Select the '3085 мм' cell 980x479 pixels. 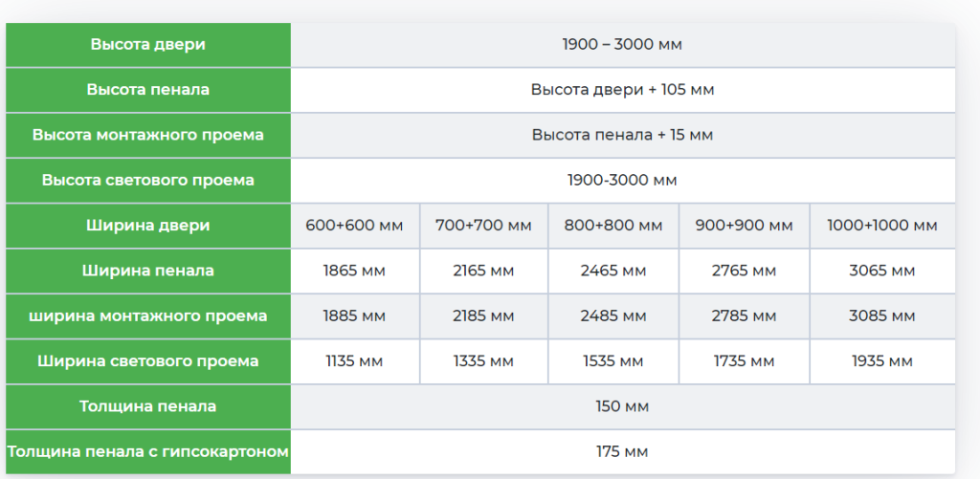click(881, 316)
